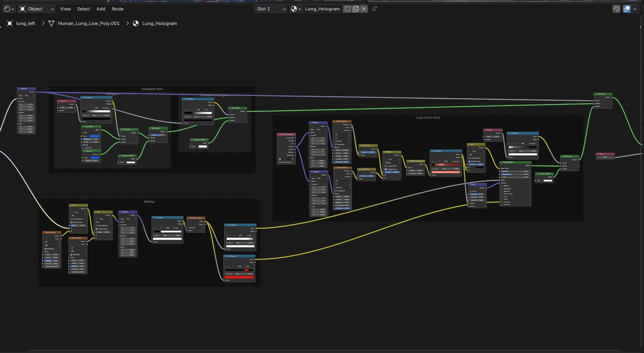The image size is (644, 353).
Task: Select the Brightness/Contrast node header
Action: point(416,161)
